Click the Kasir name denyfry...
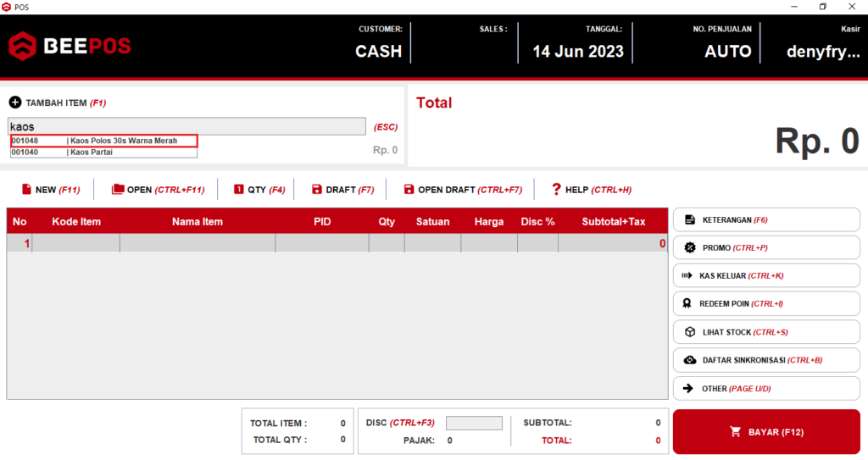This screenshot has height=460, width=868. tap(823, 52)
